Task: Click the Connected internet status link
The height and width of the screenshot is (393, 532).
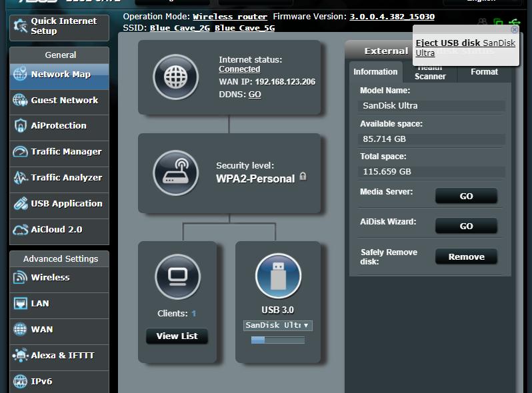Action: 239,69
